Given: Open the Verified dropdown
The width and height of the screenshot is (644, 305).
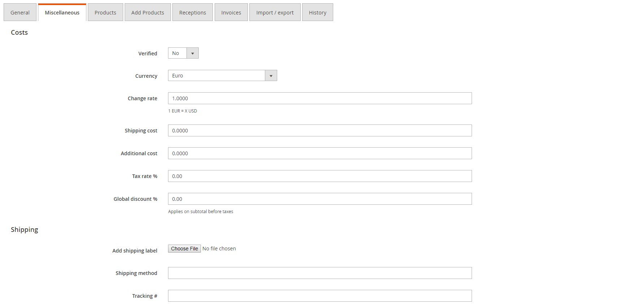Looking at the screenshot, I should point(183,53).
